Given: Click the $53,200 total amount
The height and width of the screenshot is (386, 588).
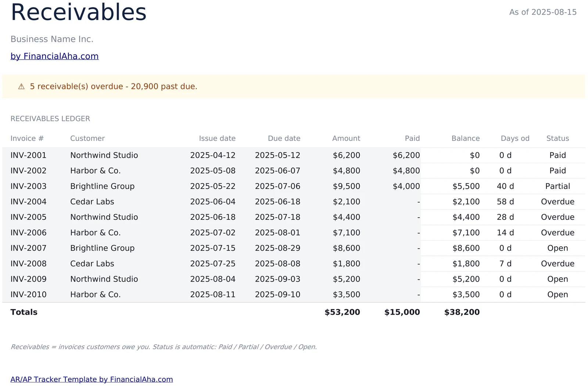Looking at the screenshot, I should click(x=342, y=312).
